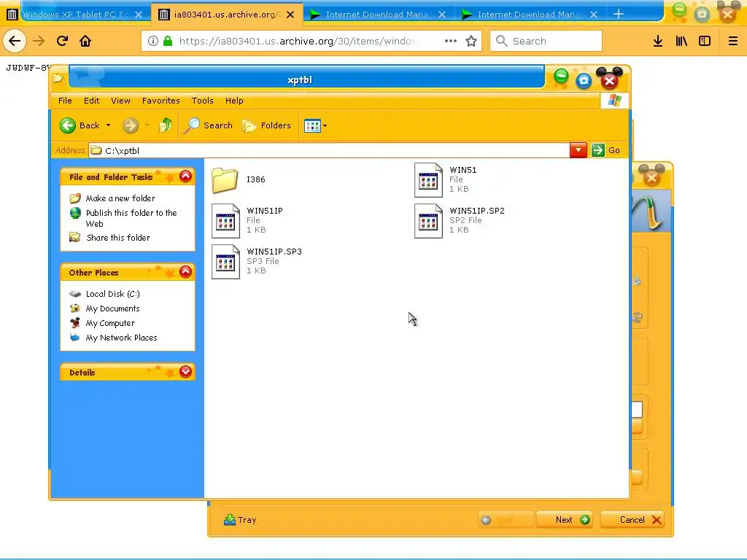Open Back history dropdown arrow
This screenshot has height=560, width=747.
pos(109,125)
